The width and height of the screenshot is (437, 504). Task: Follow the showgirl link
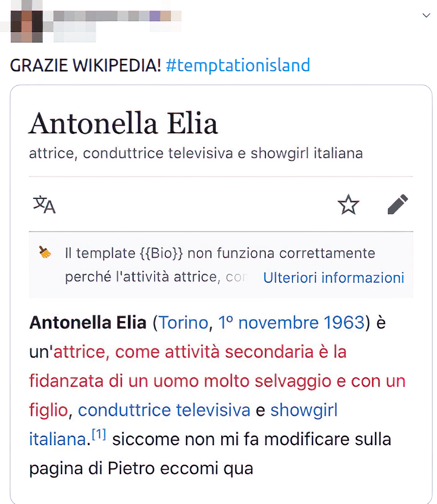pyautogui.click(x=304, y=410)
